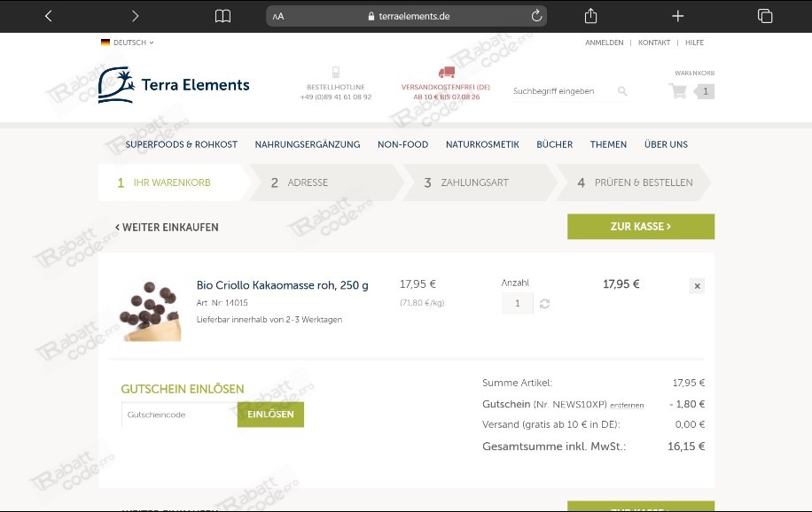
Task: Remove item with the x button
Action: coord(697,286)
